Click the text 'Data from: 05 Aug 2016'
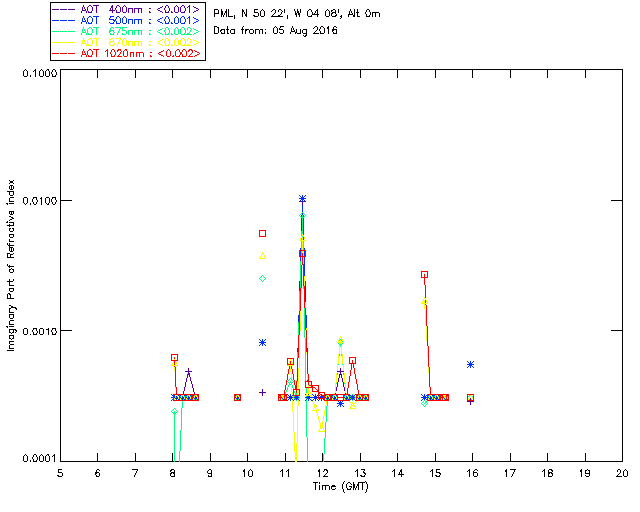The image size is (640, 512). click(x=276, y=31)
